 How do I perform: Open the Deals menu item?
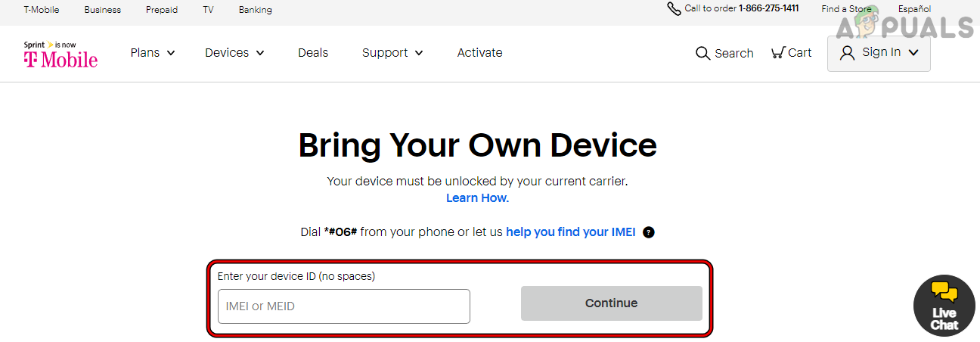pos(313,53)
